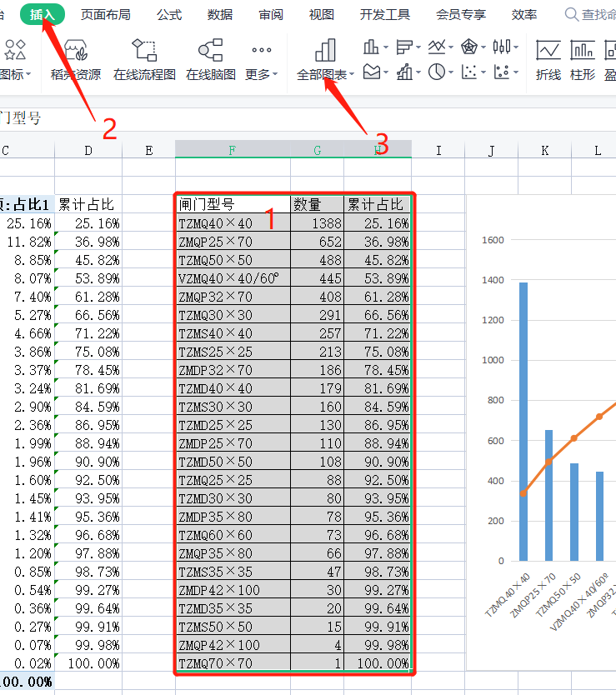
Task: Expand the column chart dropdown arrow
Action: 386,47
